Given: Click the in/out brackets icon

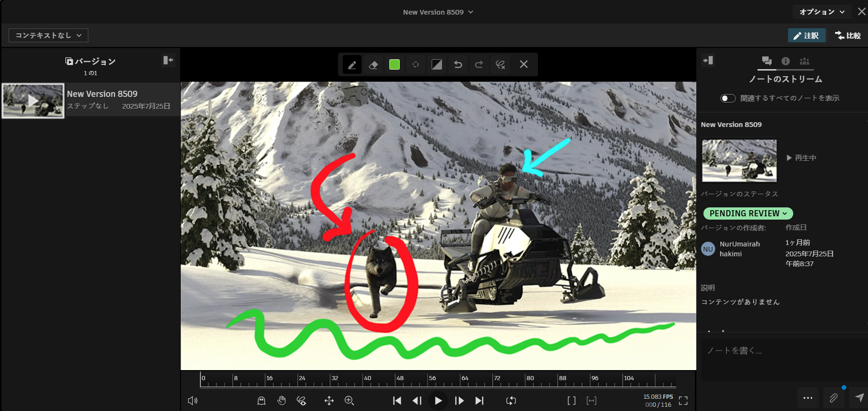Looking at the screenshot, I should 572,401.
